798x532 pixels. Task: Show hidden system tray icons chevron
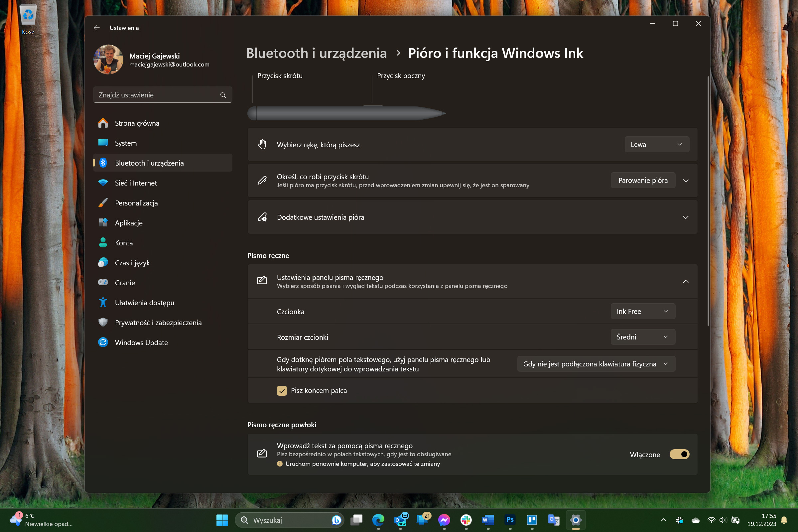click(664, 520)
